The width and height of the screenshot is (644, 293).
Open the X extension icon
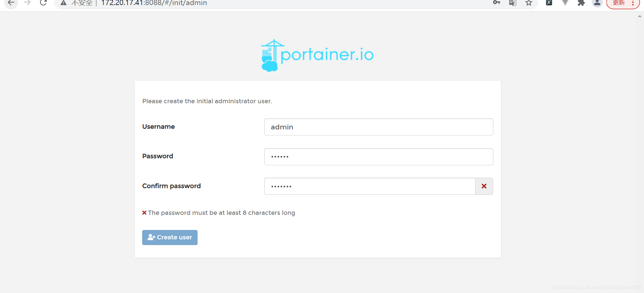(x=549, y=3)
